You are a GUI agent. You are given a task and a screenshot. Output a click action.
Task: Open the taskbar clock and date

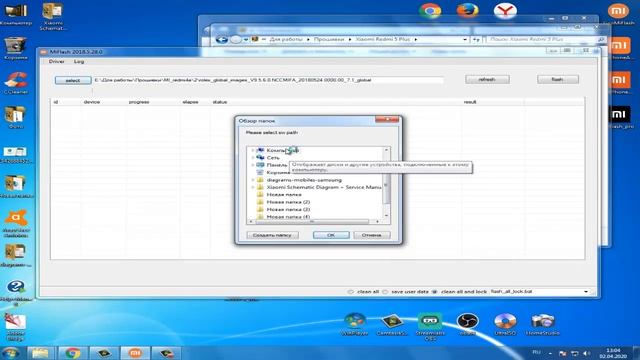613,353
